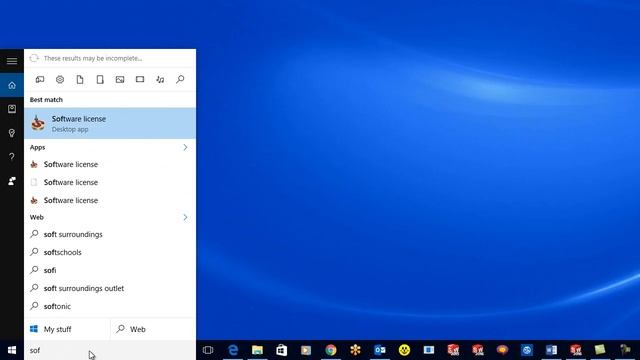Open the orange starburst taskbar icon
Image resolution: width=640 pixels, height=360 pixels.
click(x=356, y=350)
